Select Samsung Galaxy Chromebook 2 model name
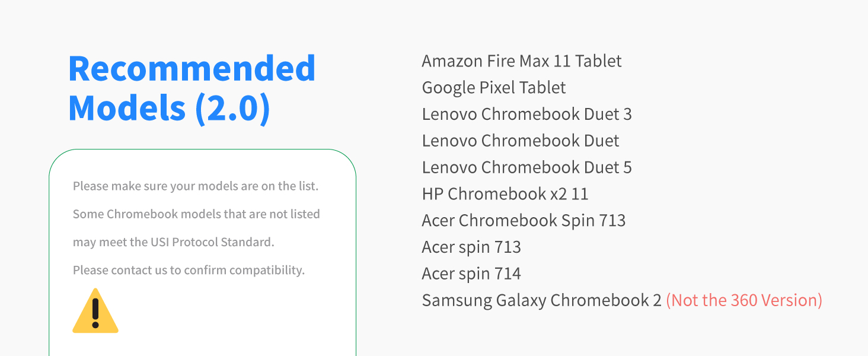 [x=541, y=300]
